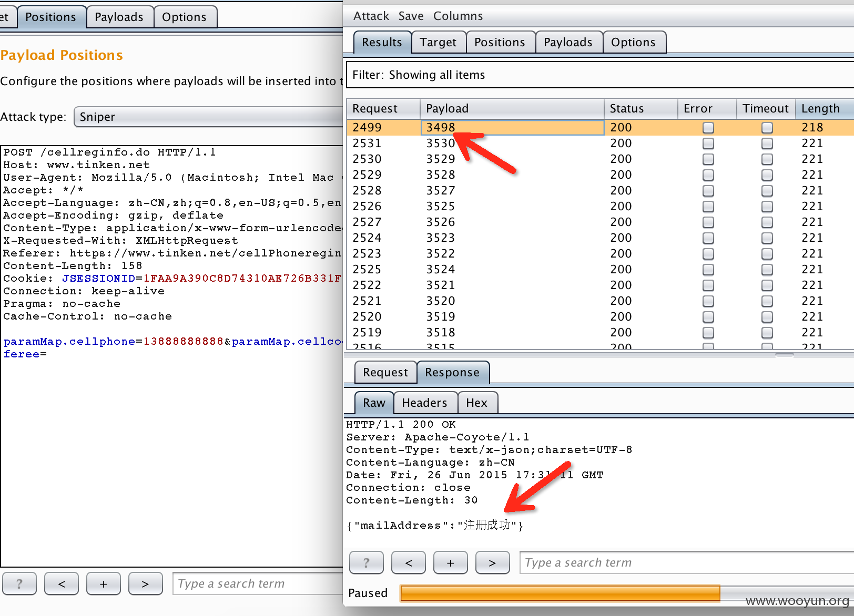This screenshot has height=616, width=854.
Task: Switch to the Target tab in attack window
Action: coord(438,43)
